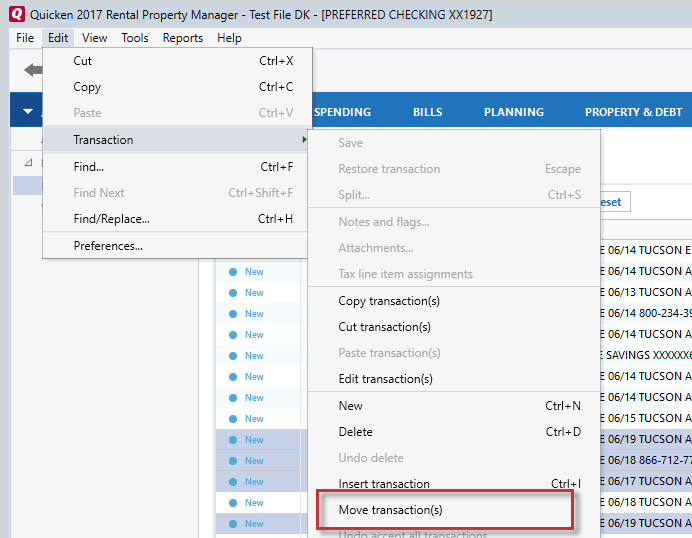Open the Transaction submenu arrow
This screenshot has width=692, height=538.
[304, 140]
